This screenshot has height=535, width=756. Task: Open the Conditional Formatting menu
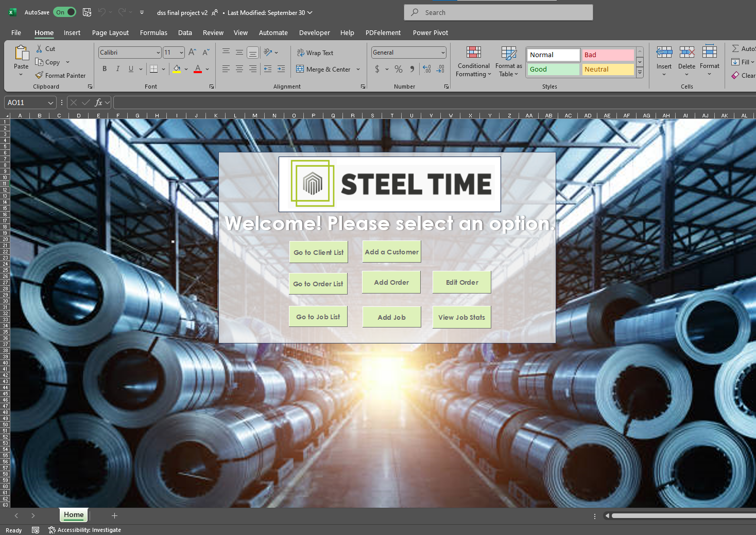[474, 62]
